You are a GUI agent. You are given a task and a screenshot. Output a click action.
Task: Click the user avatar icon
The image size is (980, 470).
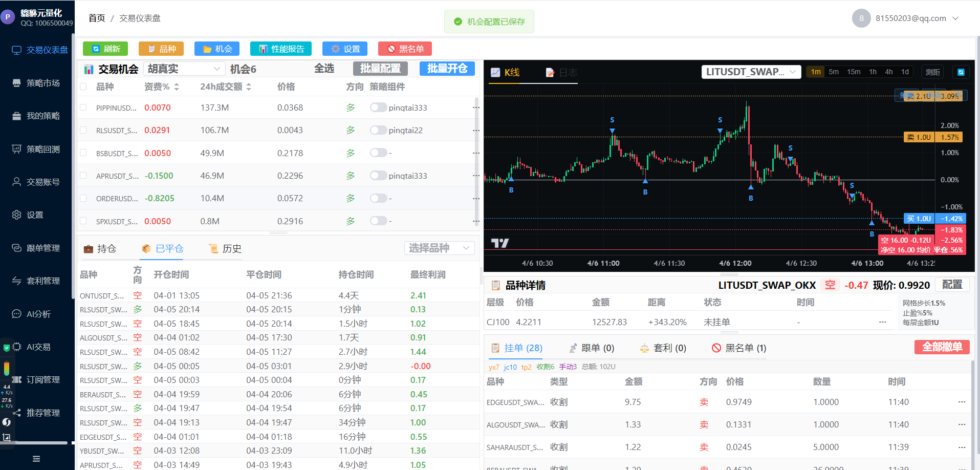pyautogui.click(x=861, y=18)
